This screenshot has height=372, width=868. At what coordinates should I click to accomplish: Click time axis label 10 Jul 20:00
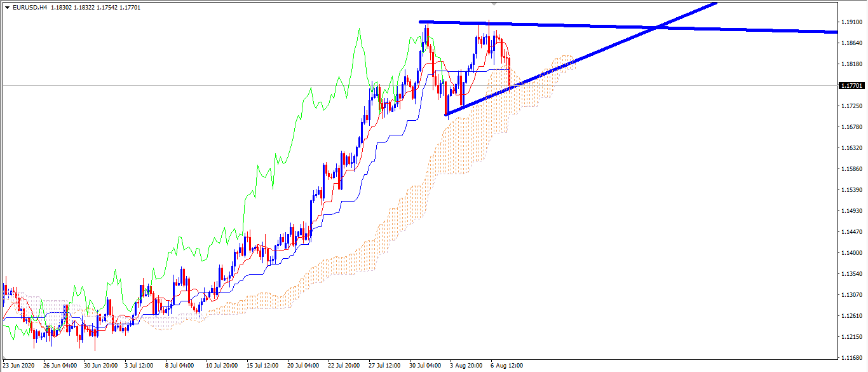pyautogui.click(x=222, y=366)
